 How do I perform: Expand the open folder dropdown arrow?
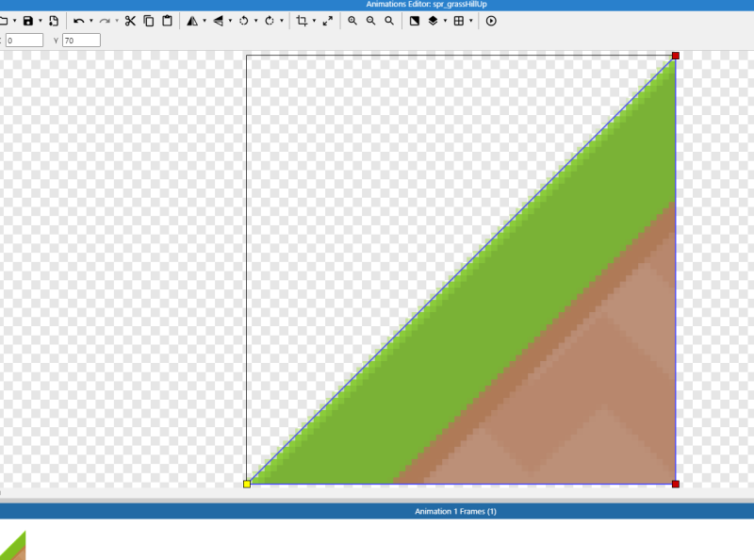15,21
